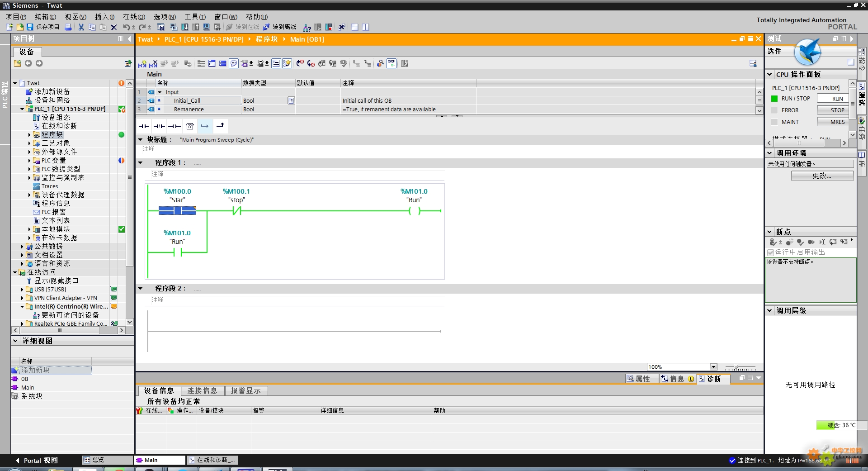Image resolution: width=868 pixels, height=471 pixels.
Task: Open the 项目 menu
Action: click(16, 17)
